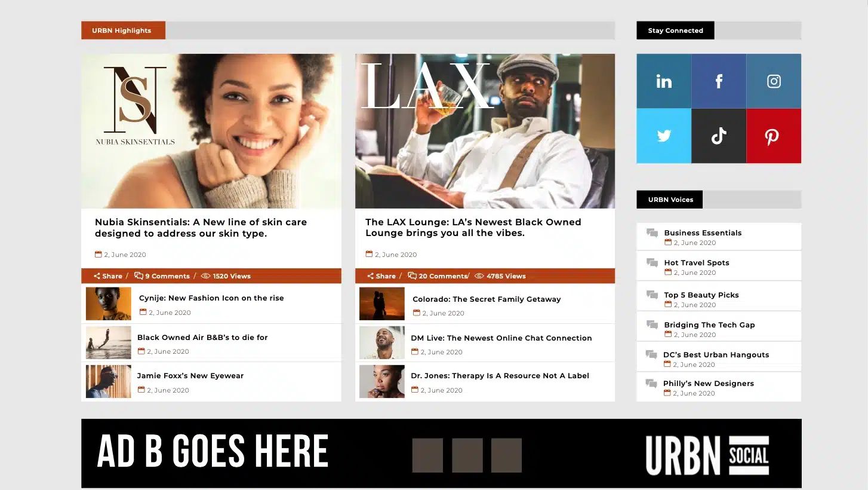Open the Instagram social tile
Viewport: 868px width, 490px height.
pyautogui.click(x=774, y=81)
